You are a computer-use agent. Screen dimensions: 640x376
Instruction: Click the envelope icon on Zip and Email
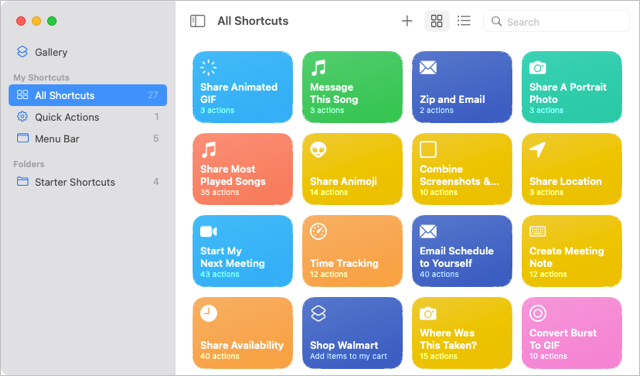click(x=428, y=68)
